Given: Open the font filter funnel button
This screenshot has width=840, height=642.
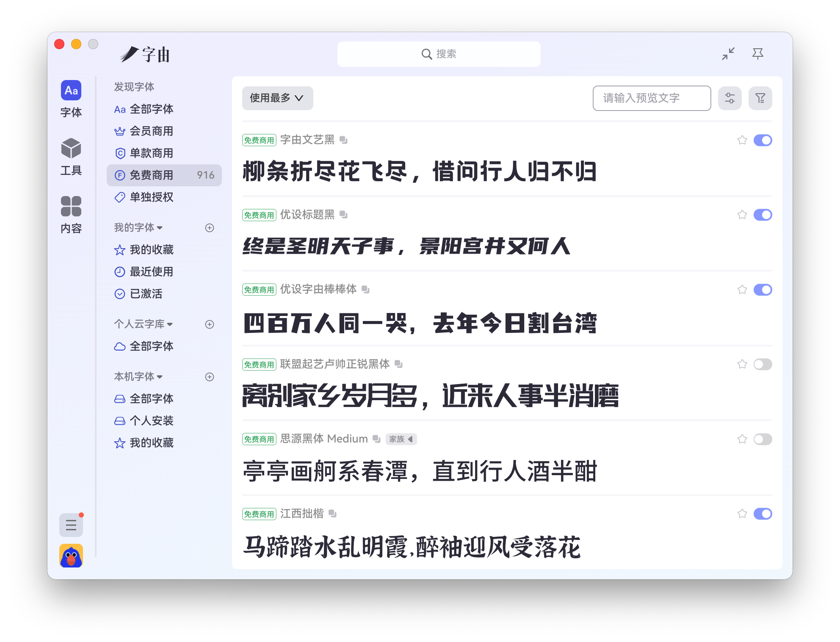Looking at the screenshot, I should 760,98.
